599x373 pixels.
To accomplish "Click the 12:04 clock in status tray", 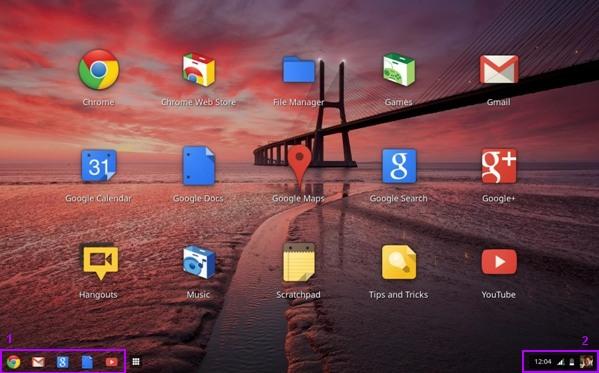I will pyautogui.click(x=542, y=362).
